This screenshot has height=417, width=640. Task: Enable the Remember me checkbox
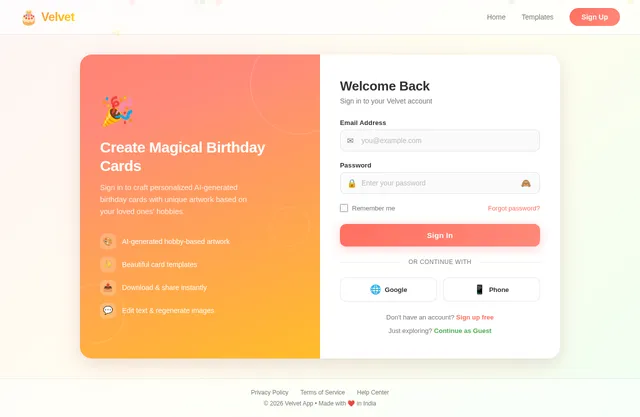coord(344,208)
